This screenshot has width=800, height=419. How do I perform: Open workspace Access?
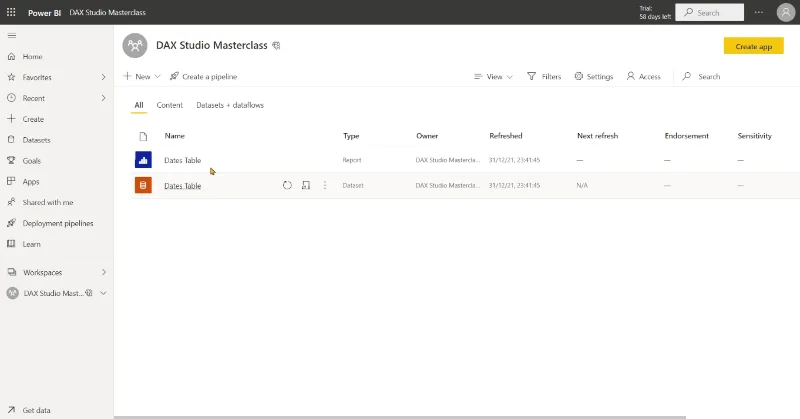pos(643,77)
